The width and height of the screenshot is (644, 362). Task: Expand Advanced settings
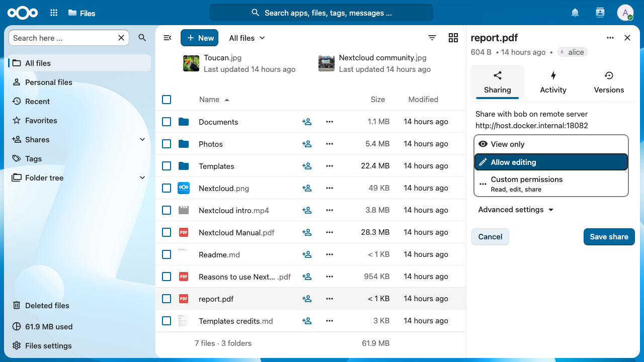[516, 210]
